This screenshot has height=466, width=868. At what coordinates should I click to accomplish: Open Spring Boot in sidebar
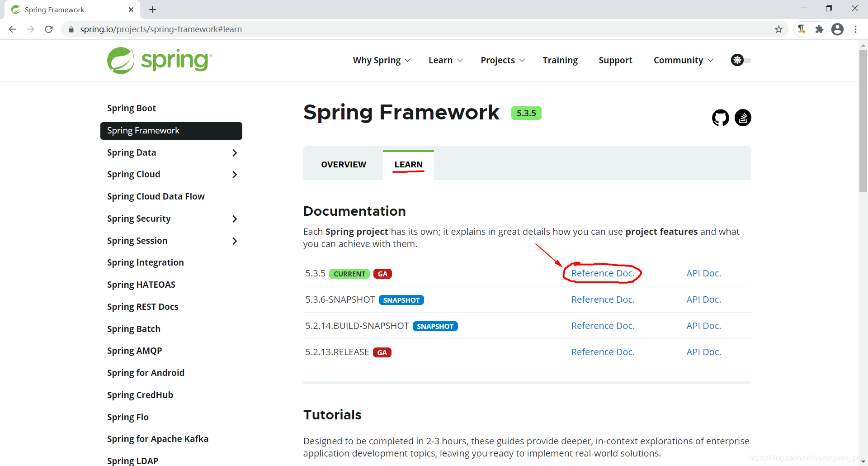click(x=132, y=108)
